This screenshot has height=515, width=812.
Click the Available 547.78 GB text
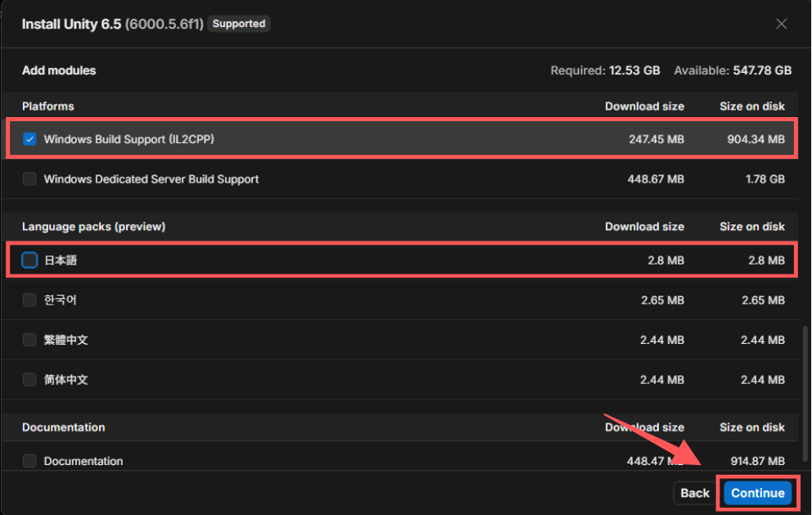point(733,70)
